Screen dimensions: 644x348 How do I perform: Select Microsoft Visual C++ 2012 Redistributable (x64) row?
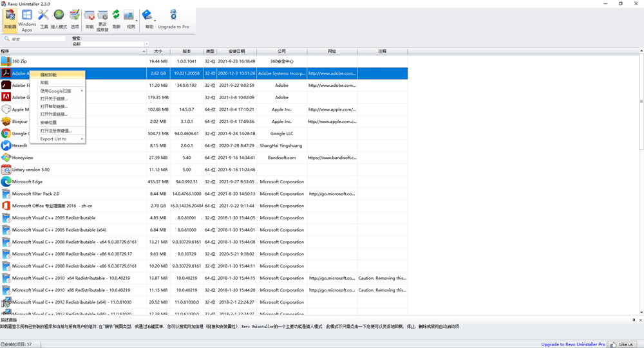[204, 302]
